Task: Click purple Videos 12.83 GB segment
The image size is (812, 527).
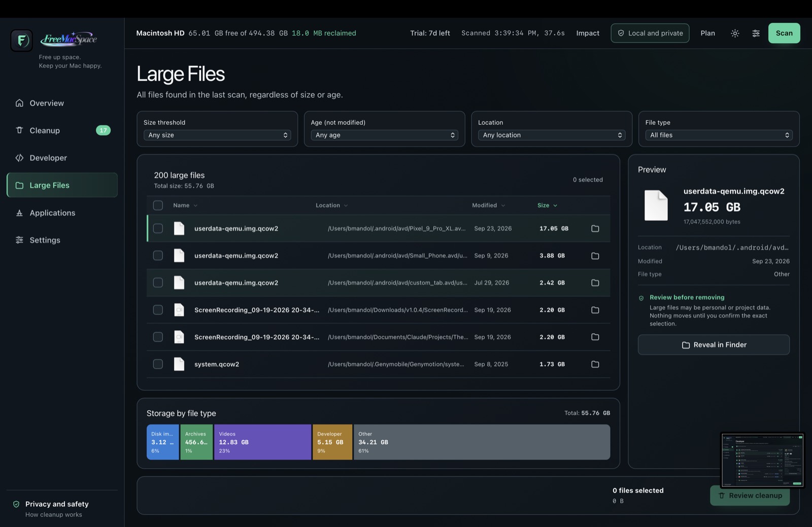Action: 262,442
